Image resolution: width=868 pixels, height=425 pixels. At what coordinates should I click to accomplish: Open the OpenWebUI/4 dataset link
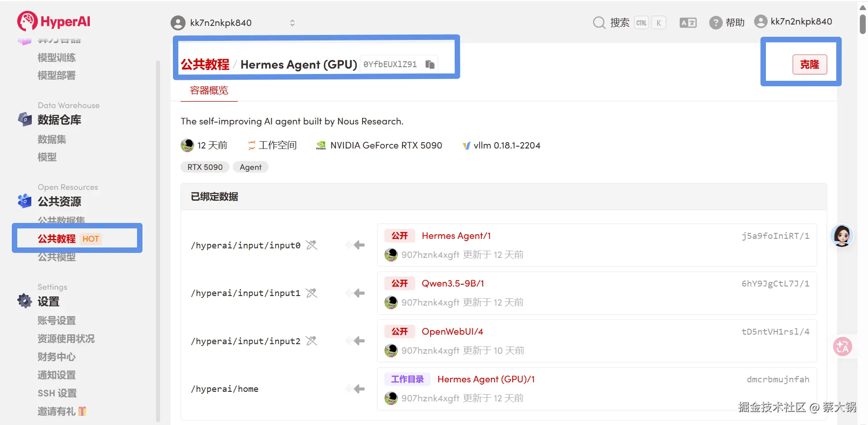click(452, 331)
